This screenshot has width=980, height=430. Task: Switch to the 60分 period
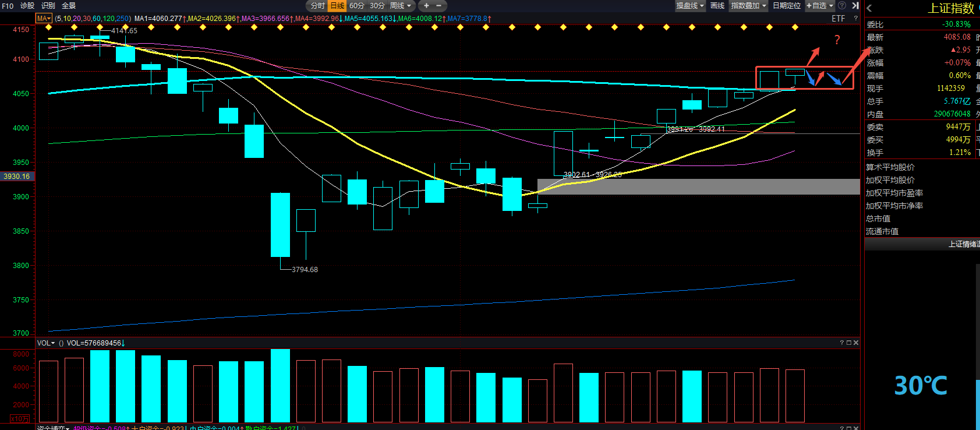point(357,6)
